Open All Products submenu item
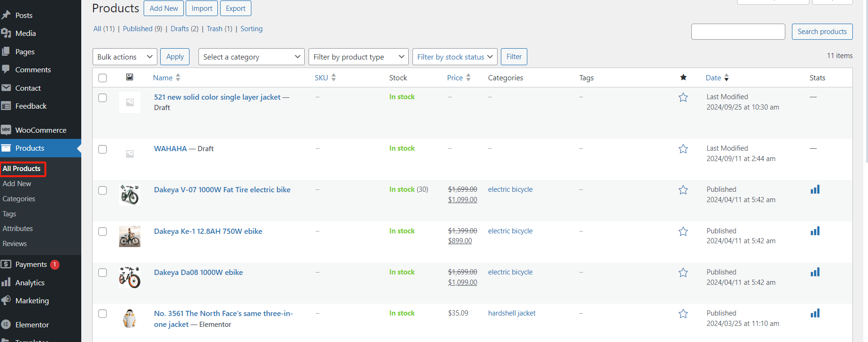This screenshot has width=868, height=342. click(22, 169)
